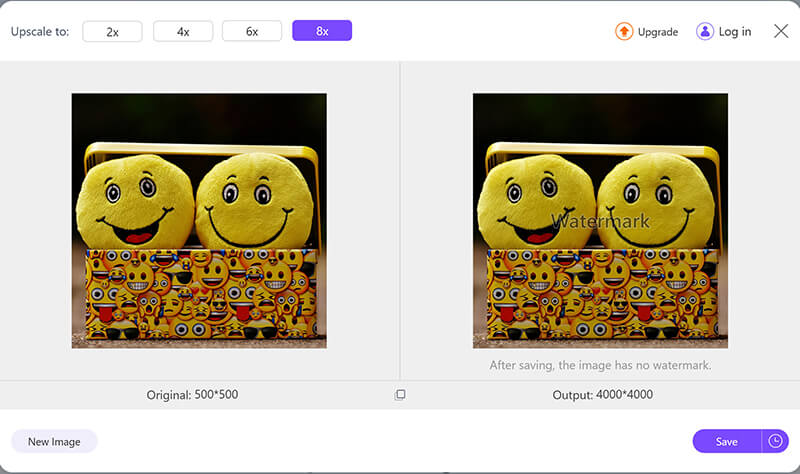The height and width of the screenshot is (474, 800).
Task: Select the highlighted 8x upscale option
Action: [x=322, y=31]
